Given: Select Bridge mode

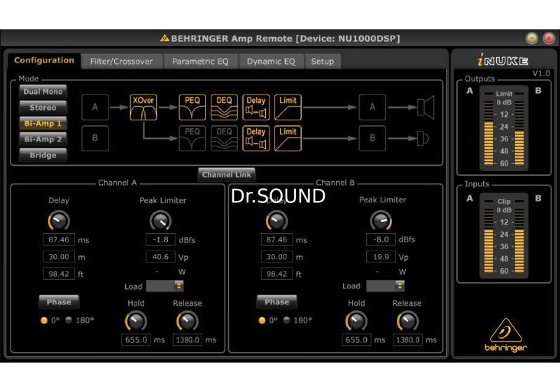Looking at the screenshot, I should pos(43,155).
